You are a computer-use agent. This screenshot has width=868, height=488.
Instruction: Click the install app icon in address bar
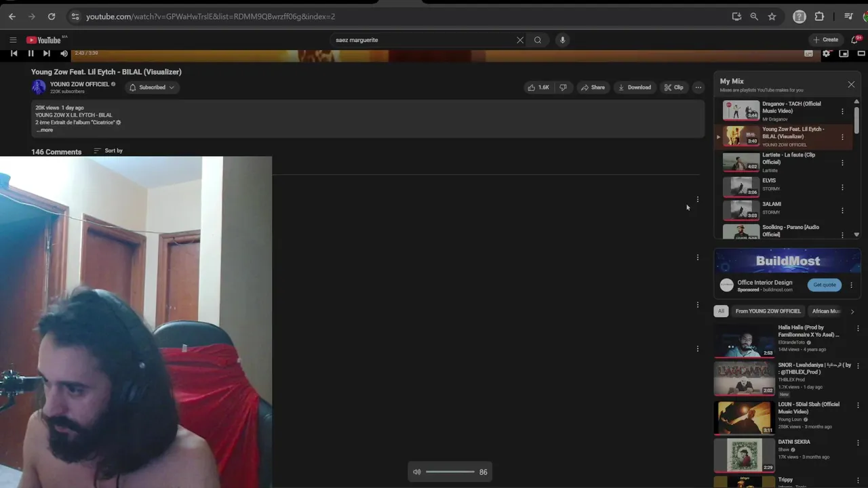736,16
